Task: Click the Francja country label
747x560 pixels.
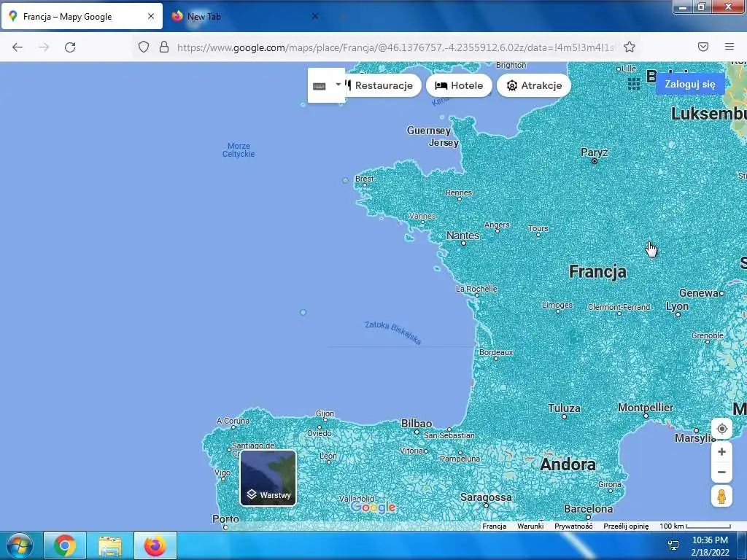Action: point(597,271)
